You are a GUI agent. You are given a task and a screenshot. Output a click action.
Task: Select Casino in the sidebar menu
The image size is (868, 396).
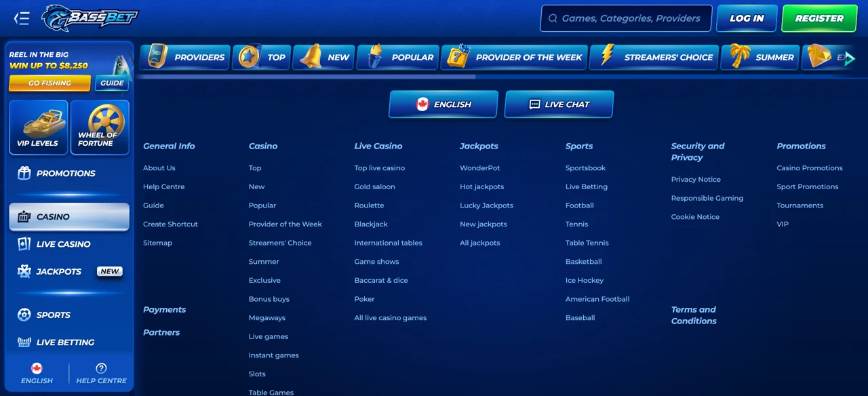point(69,217)
